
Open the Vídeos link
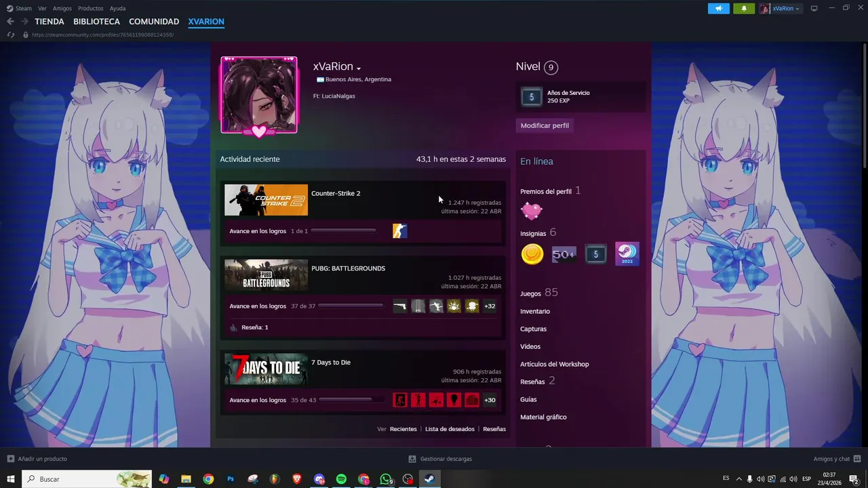(x=530, y=346)
